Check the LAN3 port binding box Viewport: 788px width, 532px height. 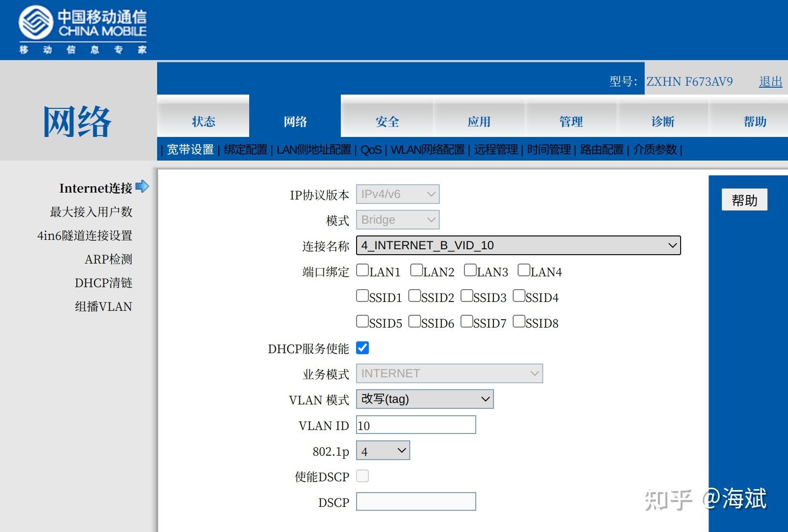tap(470, 270)
